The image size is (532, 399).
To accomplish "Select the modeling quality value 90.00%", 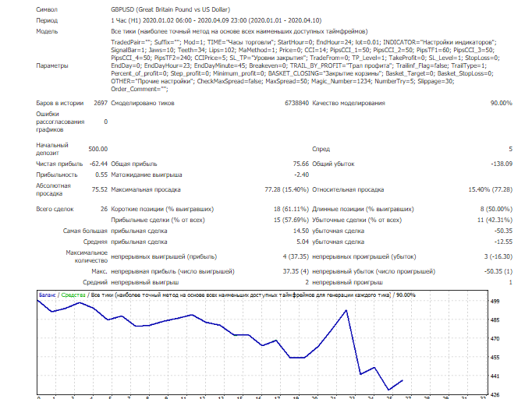I will (x=501, y=103).
